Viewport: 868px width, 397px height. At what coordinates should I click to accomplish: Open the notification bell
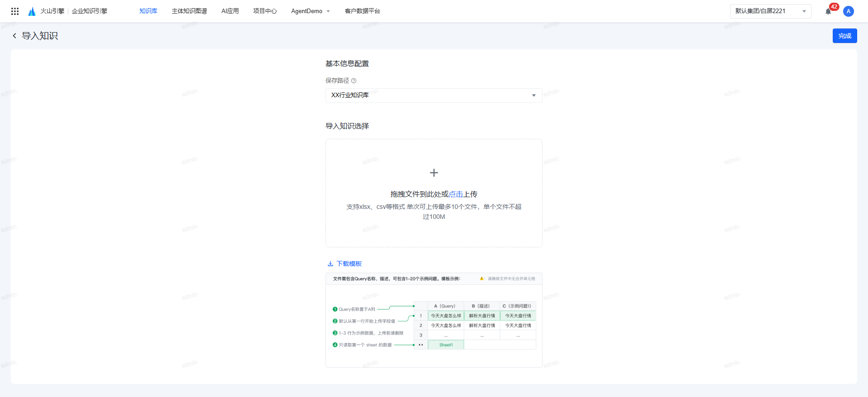pos(828,11)
